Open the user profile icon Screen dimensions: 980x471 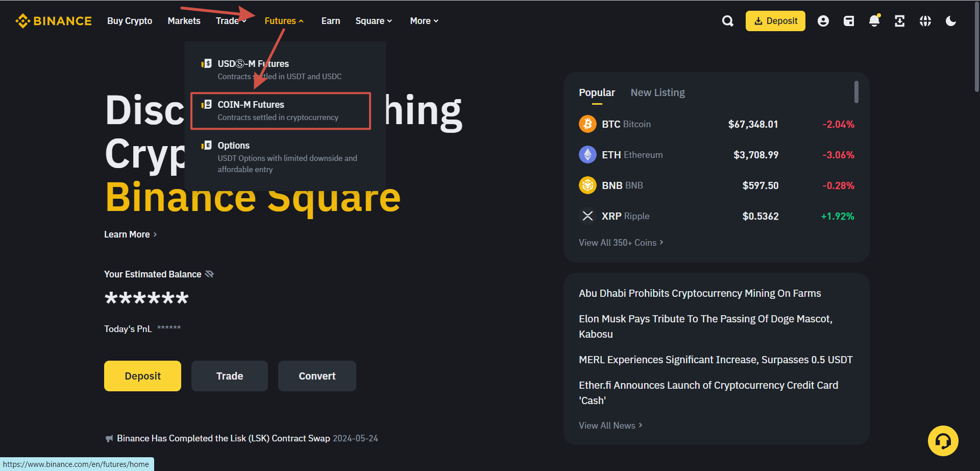point(823,21)
